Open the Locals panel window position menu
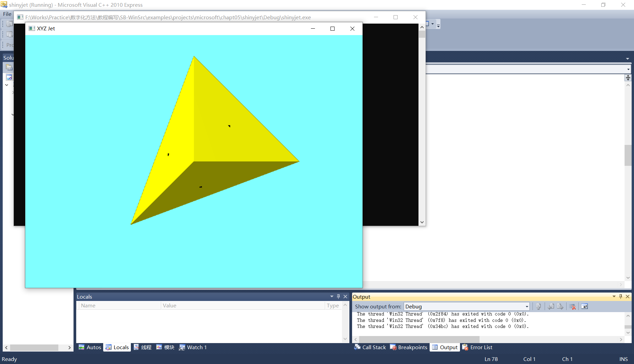The image size is (634, 364). click(x=332, y=297)
